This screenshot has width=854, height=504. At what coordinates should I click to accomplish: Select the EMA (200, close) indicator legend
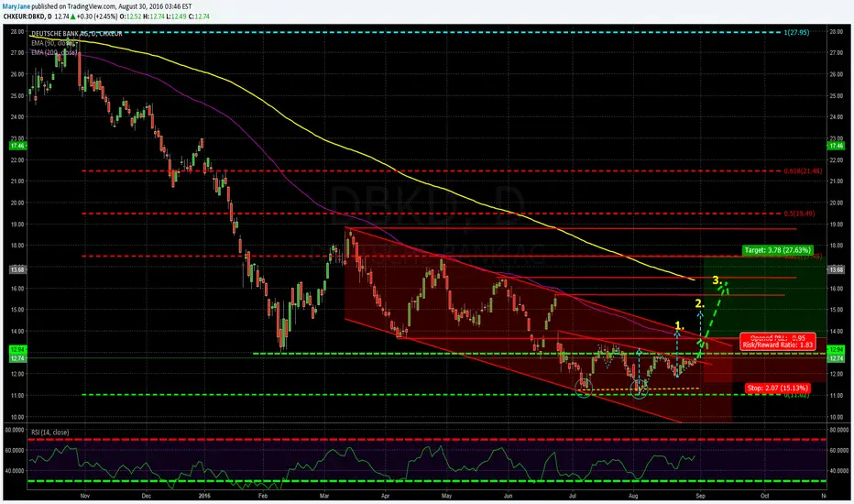click(x=54, y=52)
